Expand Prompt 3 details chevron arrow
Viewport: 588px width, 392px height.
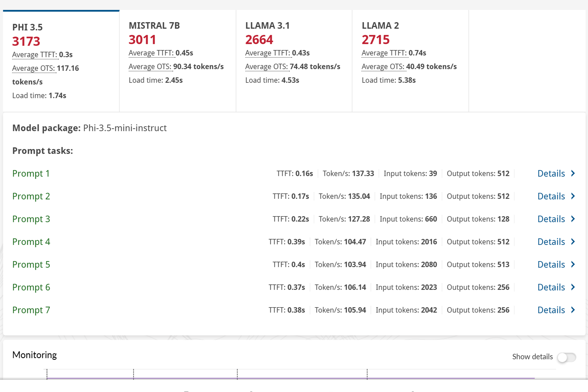click(x=573, y=219)
